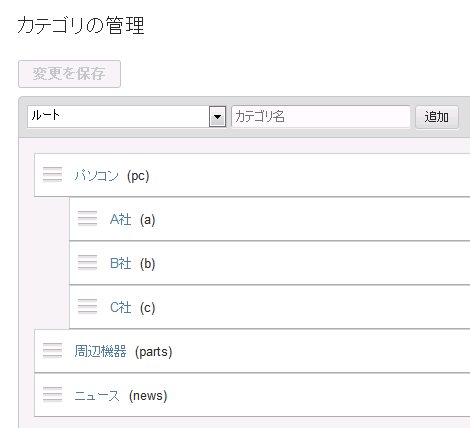
Task: Open the ニュース category link
Action: tap(97, 396)
